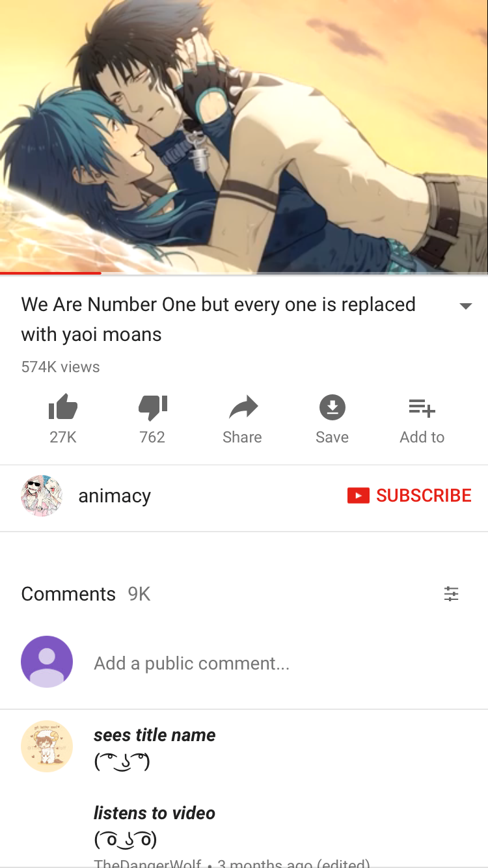
Task: Tap the YouTube play logo beside SUBSCRIBE
Action: point(359,496)
